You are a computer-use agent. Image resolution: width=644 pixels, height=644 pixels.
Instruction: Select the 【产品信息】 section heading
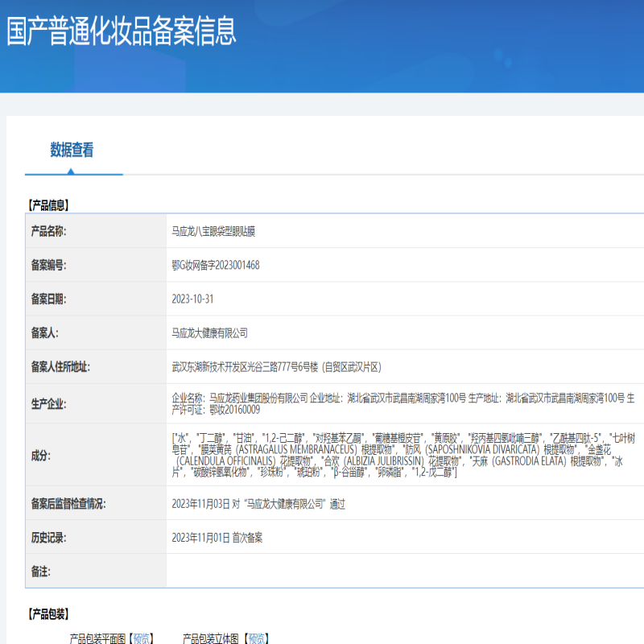point(48,205)
